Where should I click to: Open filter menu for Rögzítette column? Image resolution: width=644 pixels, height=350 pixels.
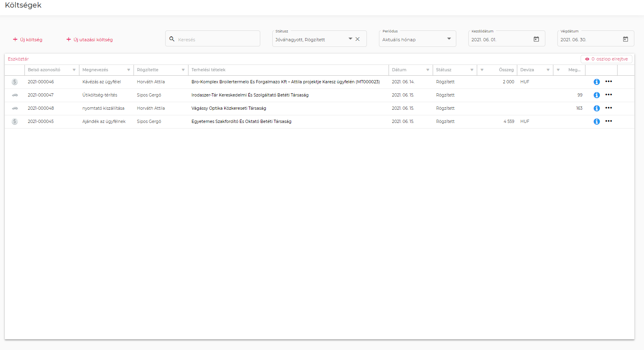[x=183, y=70]
